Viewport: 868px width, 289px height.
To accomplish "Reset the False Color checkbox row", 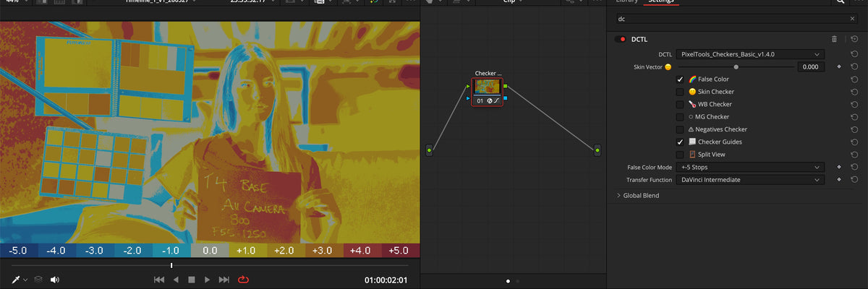I will coord(854,79).
